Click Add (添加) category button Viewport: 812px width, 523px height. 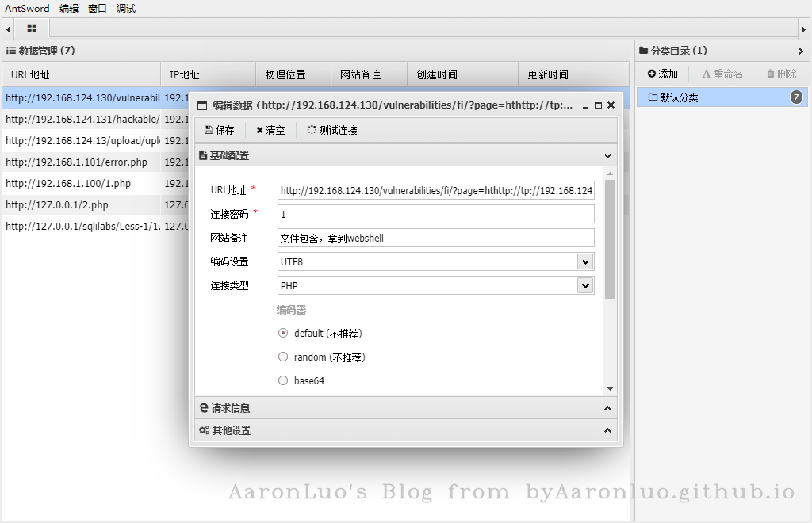click(x=663, y=74)
